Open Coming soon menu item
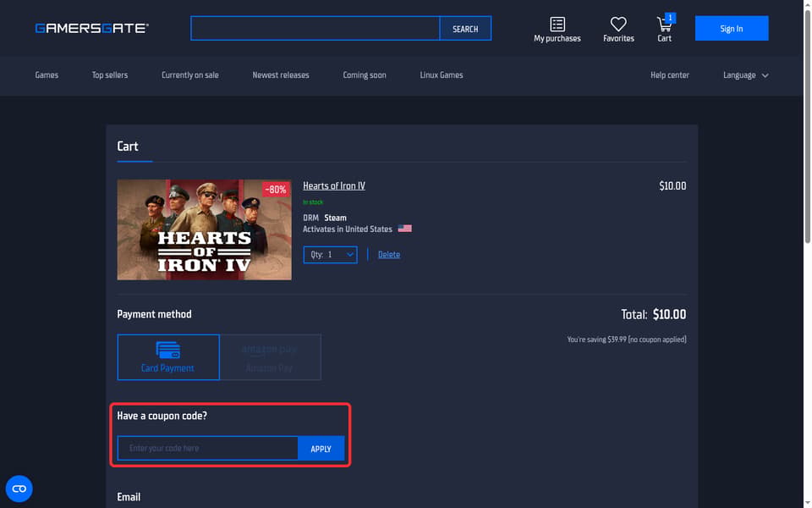This screenshot has height=508, width=812. tap(365, 75)
